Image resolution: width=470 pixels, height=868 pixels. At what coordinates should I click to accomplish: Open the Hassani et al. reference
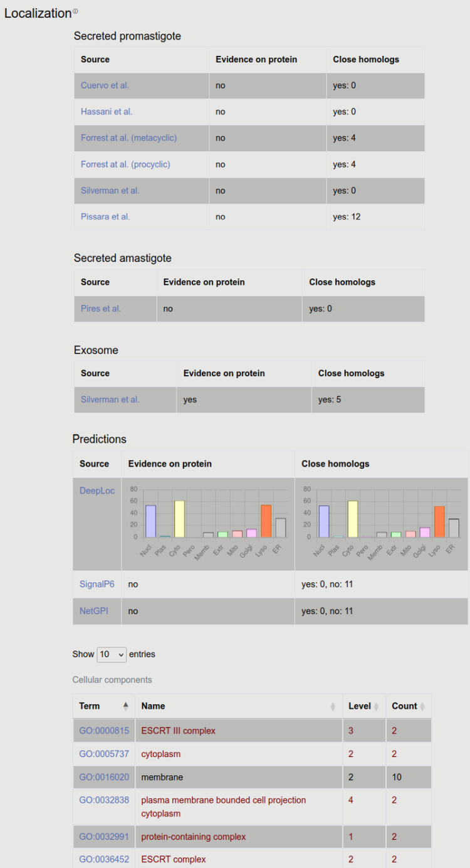tap(107, 112)
